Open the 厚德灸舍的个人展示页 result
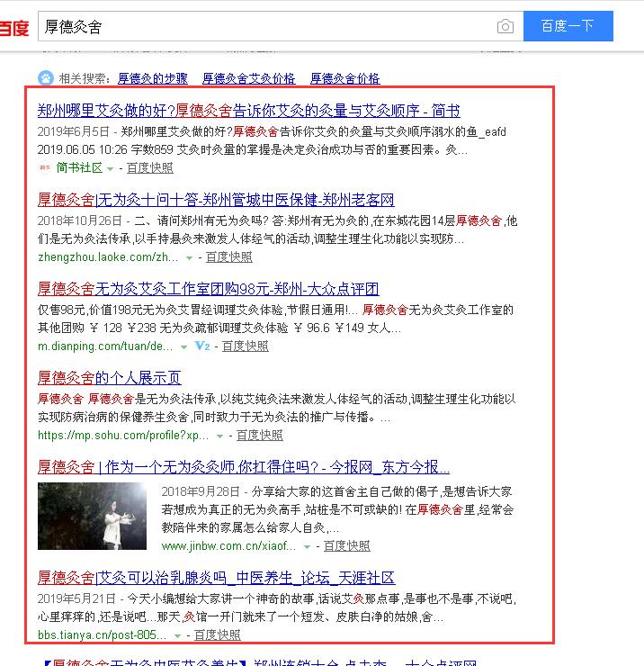The image size is (644, 666). pos(109,377)
